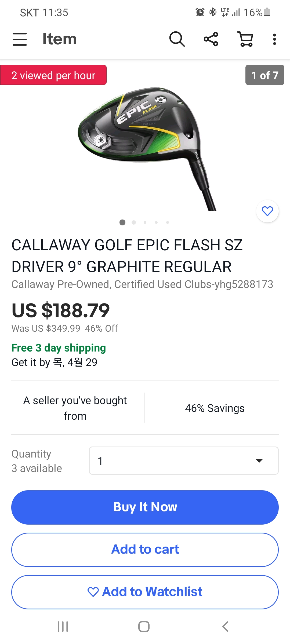Open the hamburger navigation menu

click(20, 39)
